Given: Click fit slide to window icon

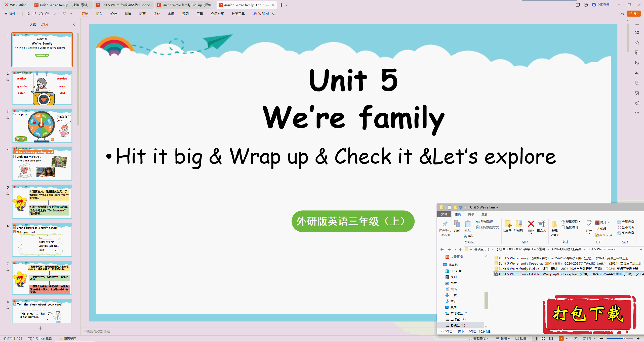Looking at the screenshot, I should 576,338.
